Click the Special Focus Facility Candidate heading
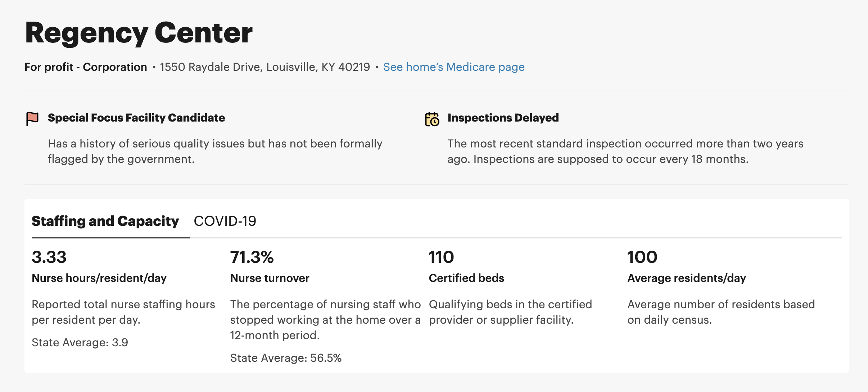868x392 pixels. [x=136, y=118]
